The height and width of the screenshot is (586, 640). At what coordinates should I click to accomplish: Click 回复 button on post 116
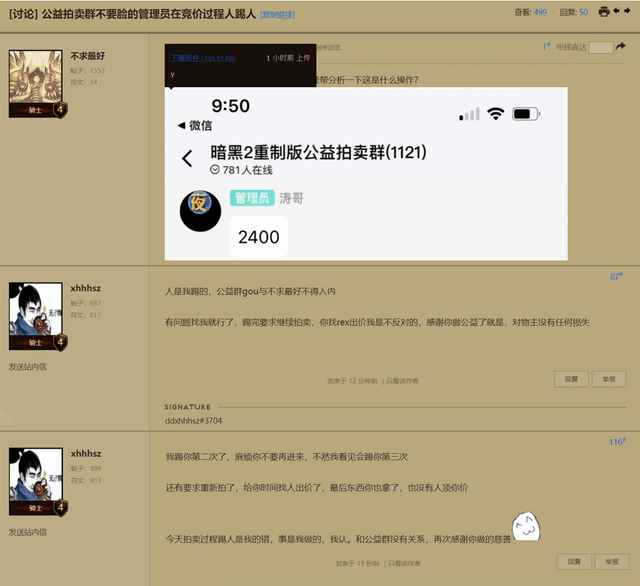click(x=574, y=562)
